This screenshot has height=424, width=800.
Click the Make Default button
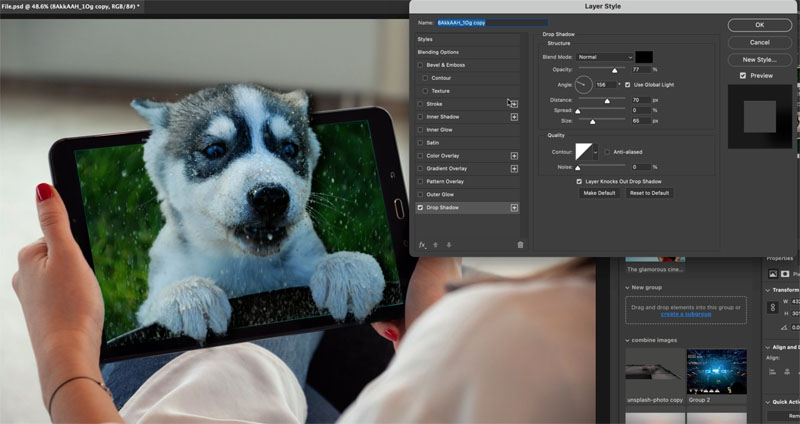coord(599,193)
